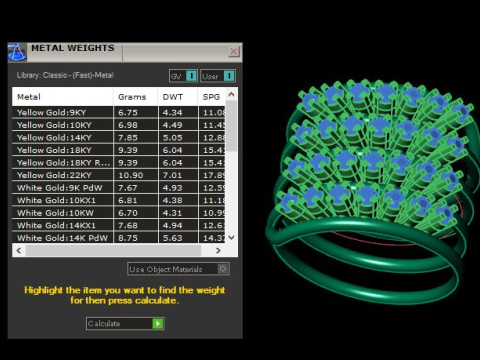Select the Yellow Gold:9KY row
The width and height of the screenshot is (480, 360).
[119, 112]
